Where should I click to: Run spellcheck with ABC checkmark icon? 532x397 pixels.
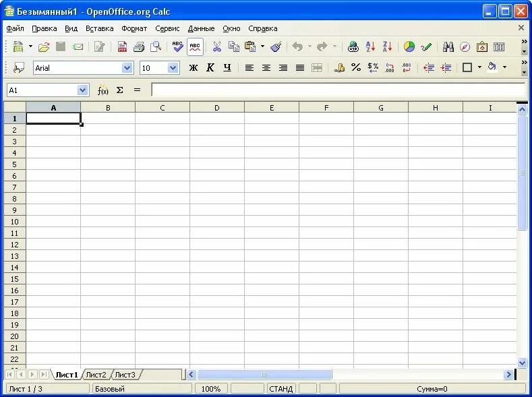[x=177, y=47]
